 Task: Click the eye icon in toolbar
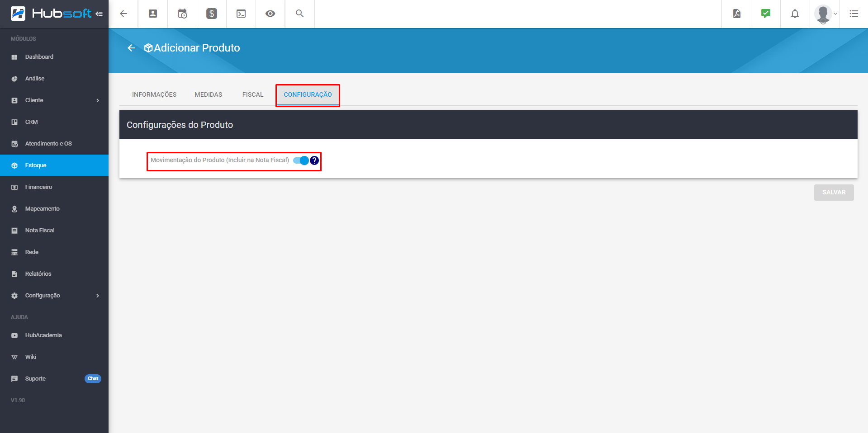point(270,14)
